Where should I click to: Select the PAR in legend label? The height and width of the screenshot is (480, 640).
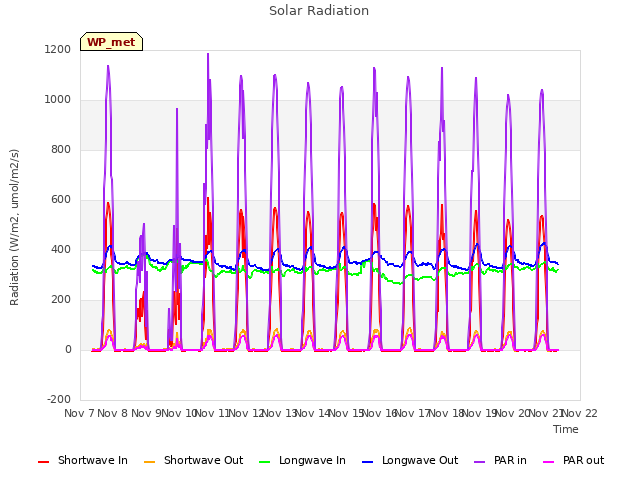[510, 460]
